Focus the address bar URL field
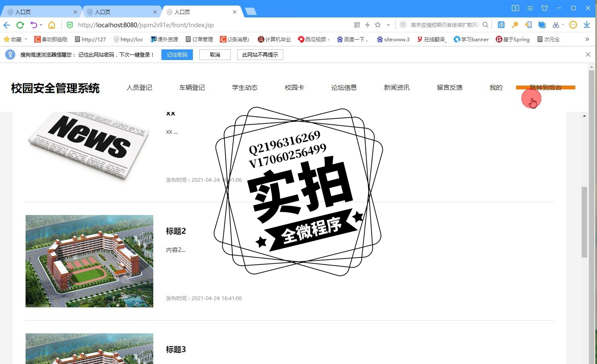Viewport: 597px width, 364px height. [213, 25]
